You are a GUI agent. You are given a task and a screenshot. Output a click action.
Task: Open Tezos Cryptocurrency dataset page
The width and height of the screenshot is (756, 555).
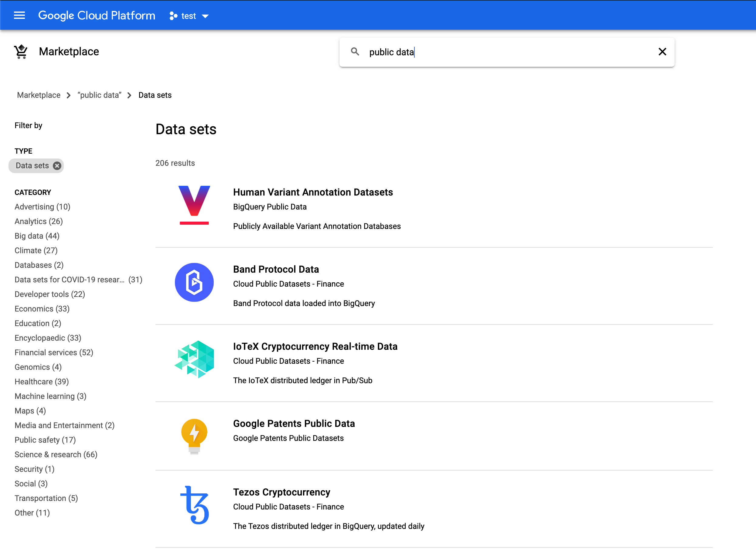tap(282, 492)
